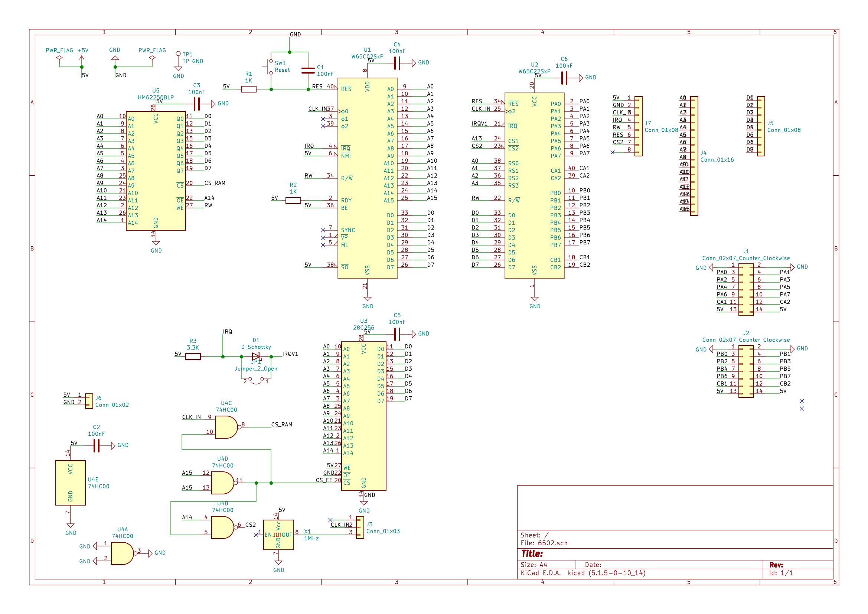
Task: Select the JP1 open jumper symbol
Action: [256, 380]
